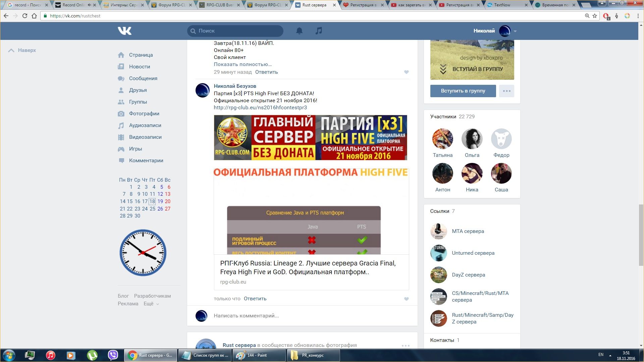This screenshot has width=644, height=362.
Task: Open Новости icon in left menu
Action: [121, 67]
